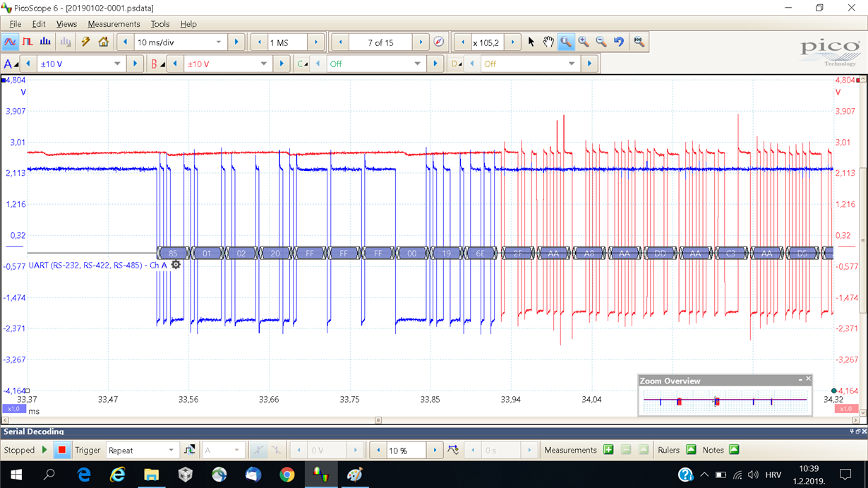Screen dimensions: 868x488
Task: Open buffer navigator compass icon
Action: 439,42
